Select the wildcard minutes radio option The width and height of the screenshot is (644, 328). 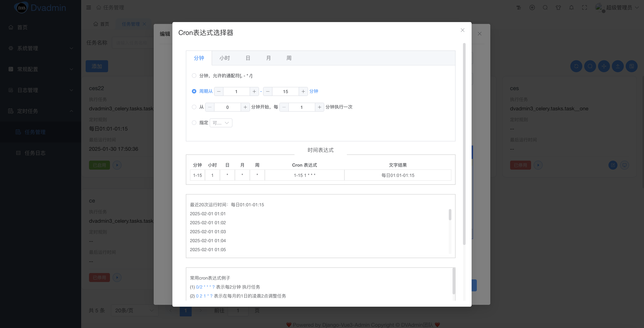coord(194,76)
